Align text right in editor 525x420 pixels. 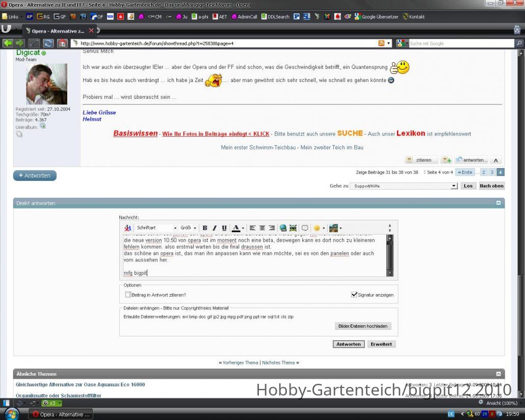pyautogui.click(x=272, y=228)
